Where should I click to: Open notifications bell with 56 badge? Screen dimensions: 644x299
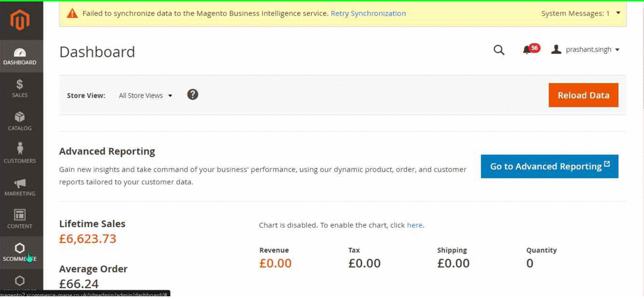tap(528, 50)
